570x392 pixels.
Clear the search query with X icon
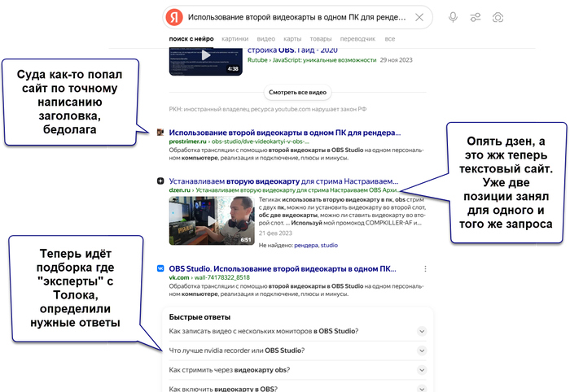click(x=419, y=17)
